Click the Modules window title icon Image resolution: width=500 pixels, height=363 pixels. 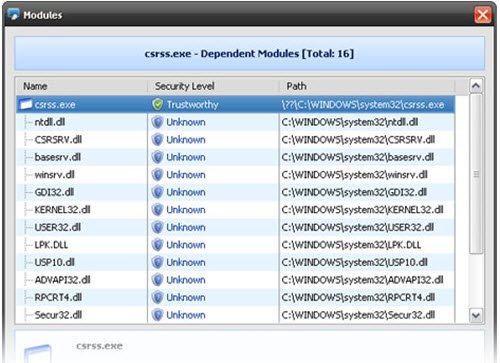click(x=13, y=14)
